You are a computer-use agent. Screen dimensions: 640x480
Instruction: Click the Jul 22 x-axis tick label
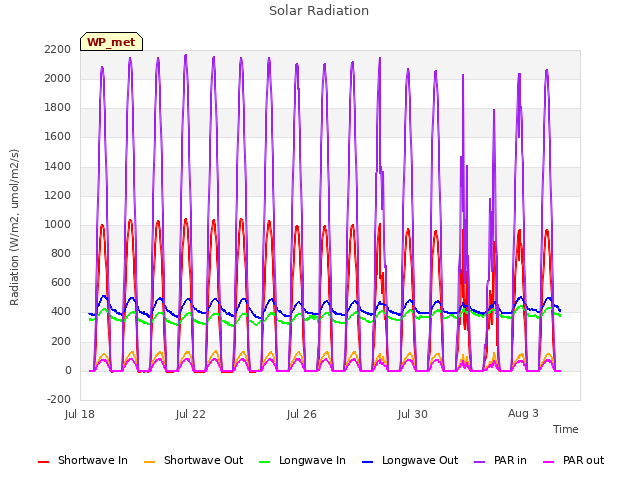click(191, 414)
